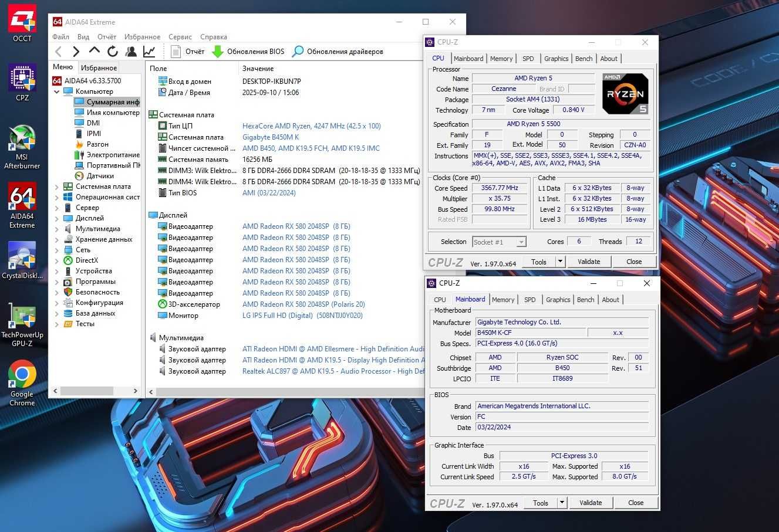Open the Gigabyte B450M K motherboard link
Image resolution: width=779 pixels, height=532 pixels.
pyautogui.click(x=271, y=137)
